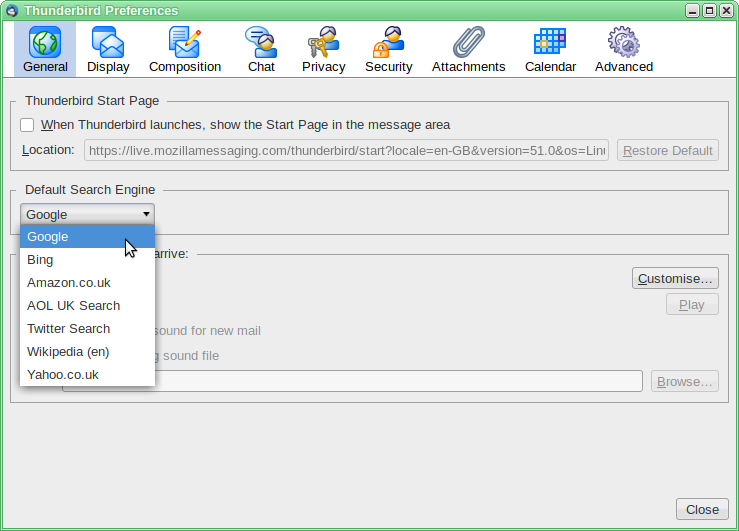Pick Yahoo.co.uk as search engine
The image size is (739, 531).
pyautogui.click(x=87, y=375)
